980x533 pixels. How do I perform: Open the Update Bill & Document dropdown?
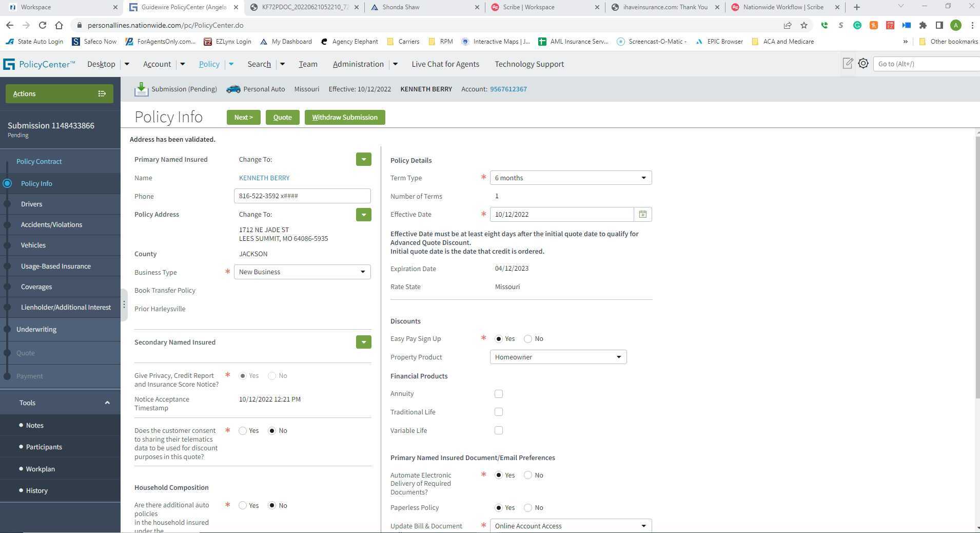571,526
